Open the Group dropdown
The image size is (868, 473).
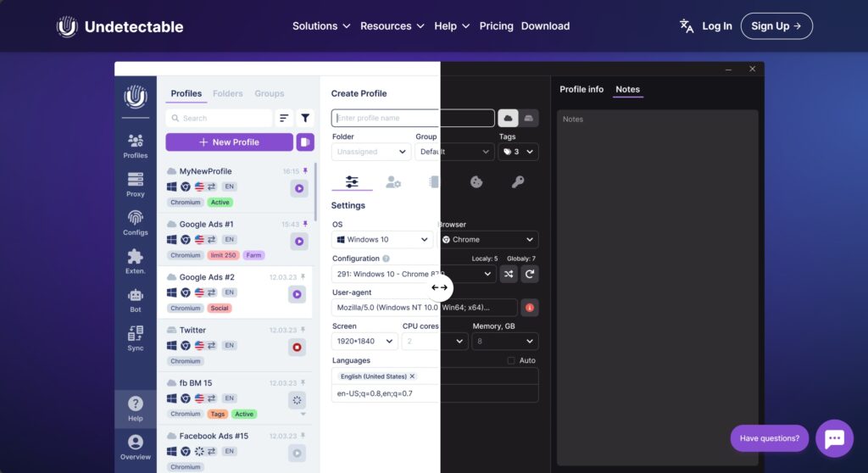(x=454, y=152)
